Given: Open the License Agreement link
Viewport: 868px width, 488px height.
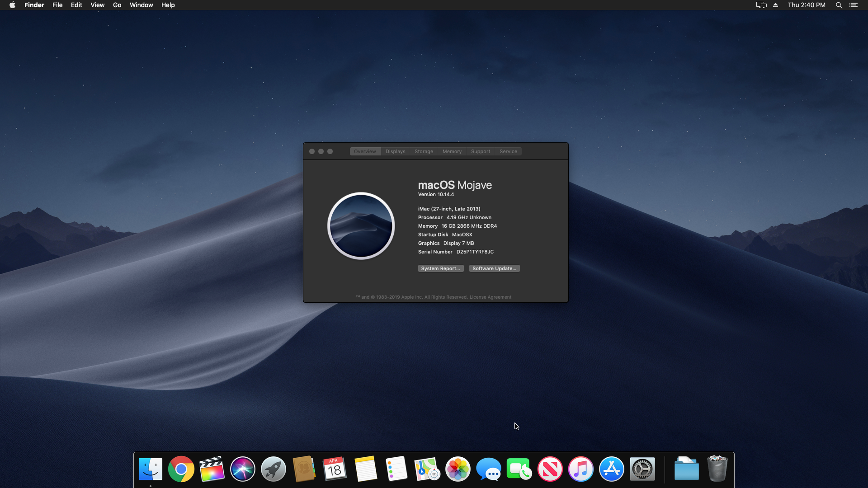Looking at the screenshot, I should (x=491, y=297).
